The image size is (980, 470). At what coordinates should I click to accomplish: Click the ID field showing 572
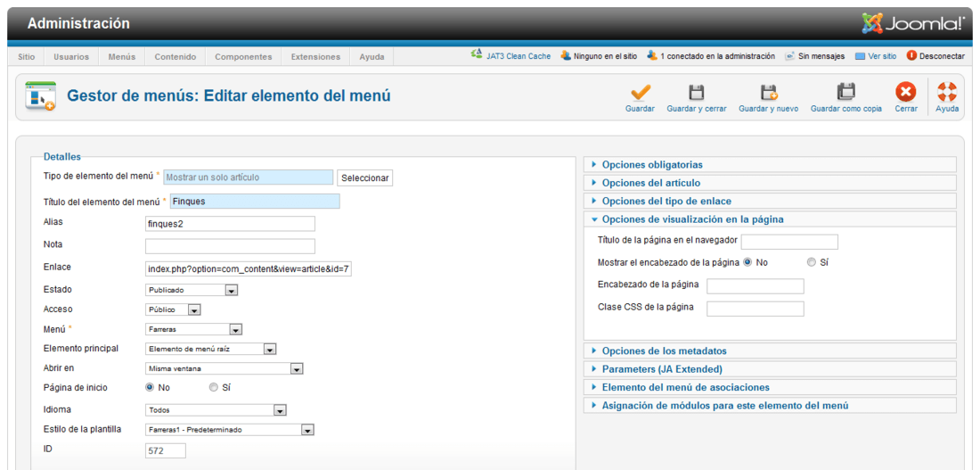(166, 450)
